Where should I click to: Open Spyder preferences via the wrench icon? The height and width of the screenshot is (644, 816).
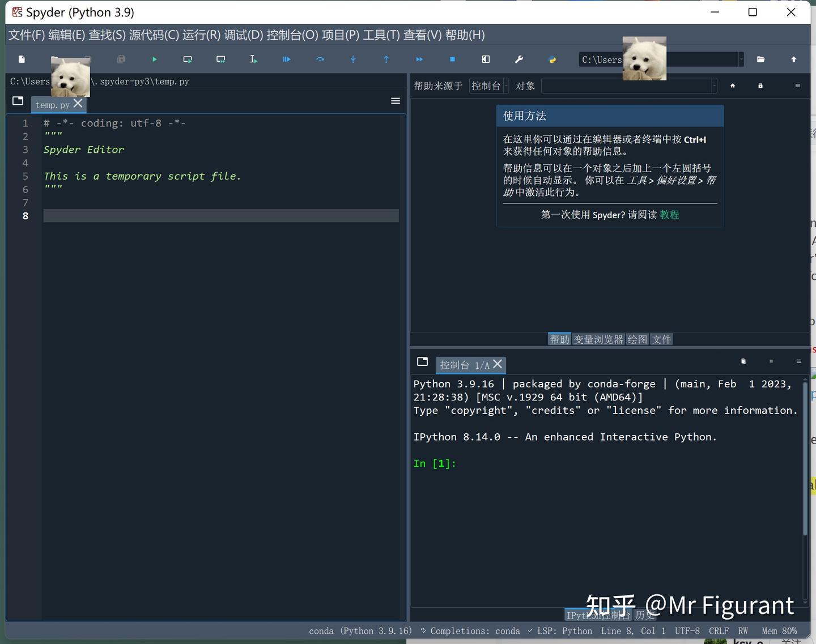(518, 59)
